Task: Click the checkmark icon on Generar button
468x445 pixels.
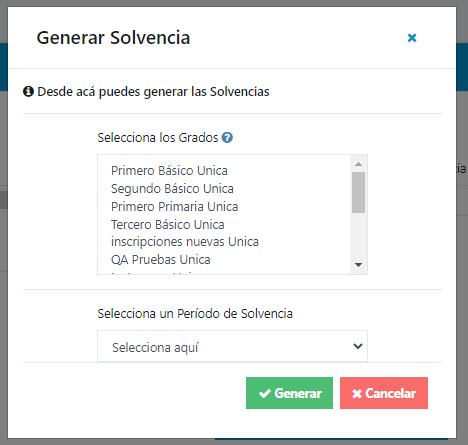Action: [x=265, y=394]
